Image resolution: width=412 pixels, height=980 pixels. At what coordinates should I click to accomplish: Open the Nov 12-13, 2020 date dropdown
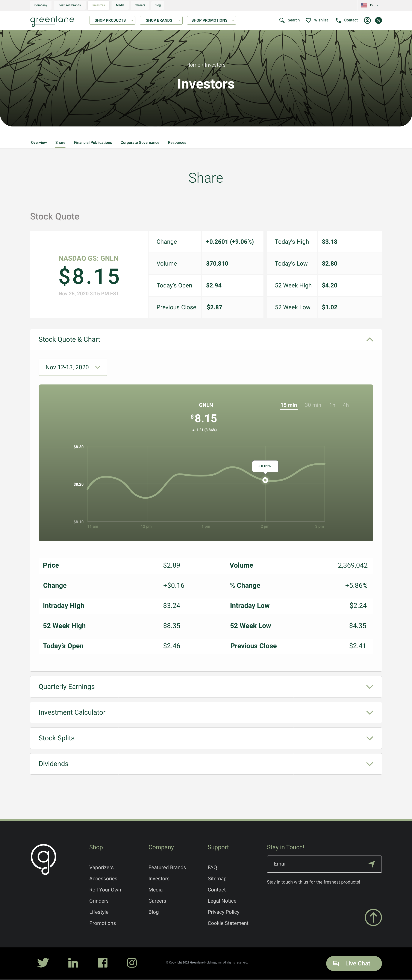[x=73, y=367]
